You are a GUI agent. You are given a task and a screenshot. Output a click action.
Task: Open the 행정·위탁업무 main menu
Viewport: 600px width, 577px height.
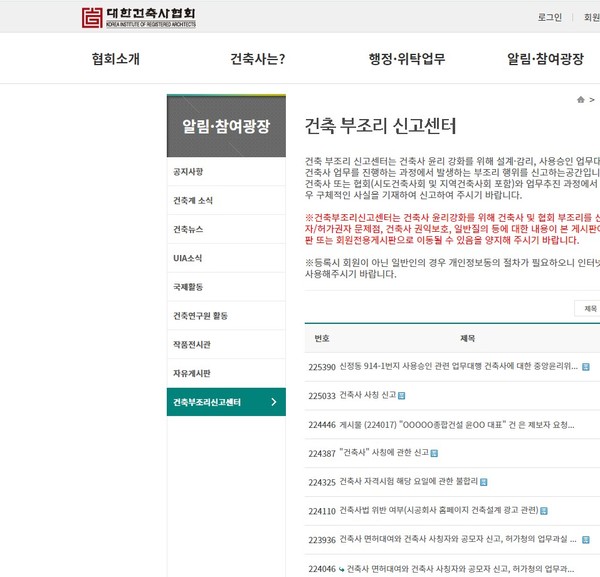coord(407,59)
